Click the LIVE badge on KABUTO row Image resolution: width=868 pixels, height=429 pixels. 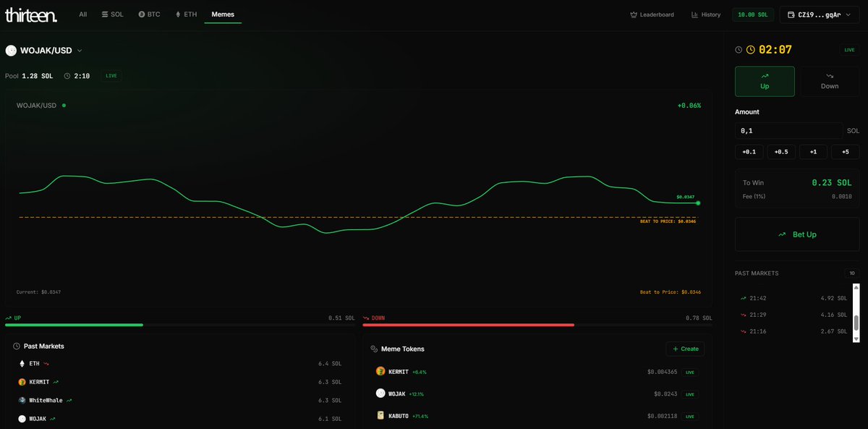[x=689, y=417]
